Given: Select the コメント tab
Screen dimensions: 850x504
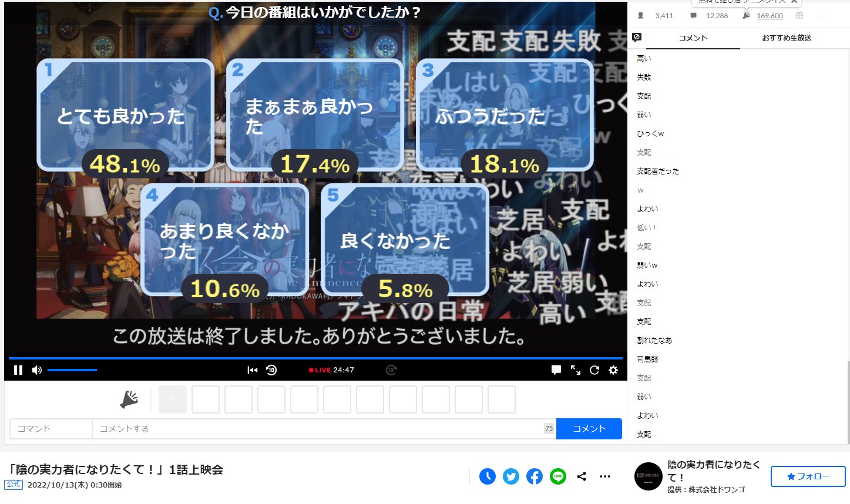Looking at the screenshot, I should click(693, 38).
